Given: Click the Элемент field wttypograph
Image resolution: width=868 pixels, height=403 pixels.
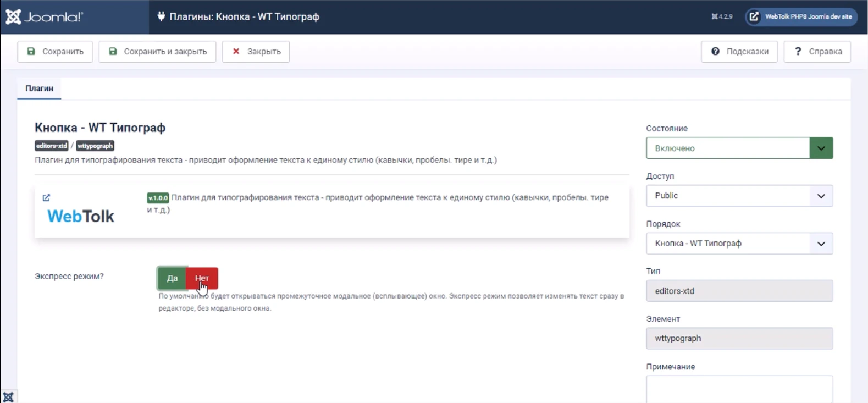Looking at the screenshot, I should pyautogui.click(x=739, y=339).
